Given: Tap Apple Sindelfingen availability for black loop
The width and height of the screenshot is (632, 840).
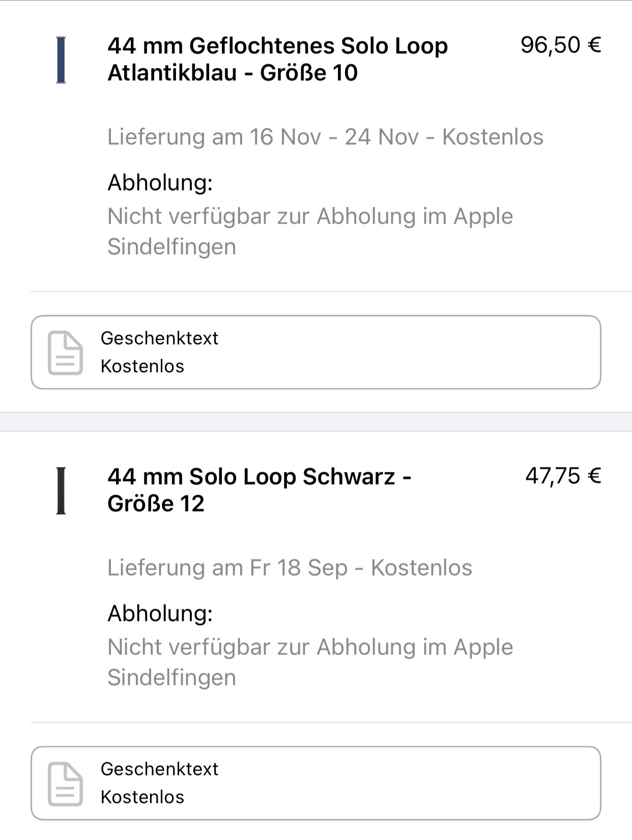Looking at the screenshot, I should point(310,662).
